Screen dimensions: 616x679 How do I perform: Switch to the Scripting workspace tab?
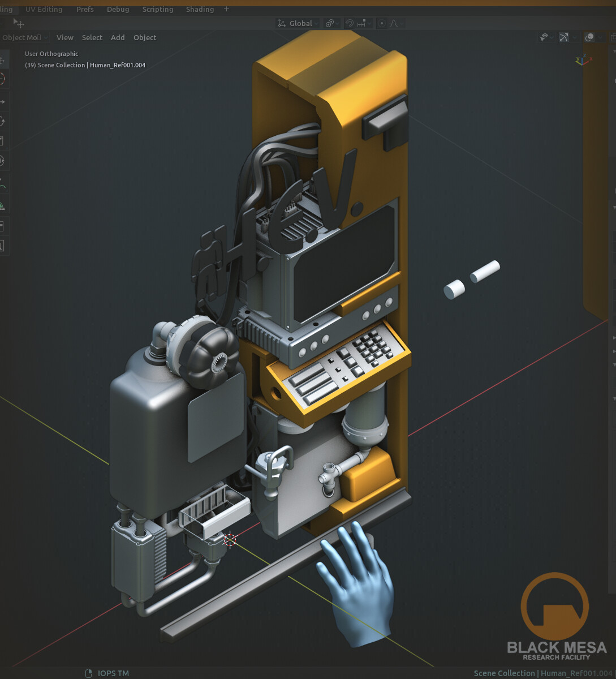coord(157,9)
